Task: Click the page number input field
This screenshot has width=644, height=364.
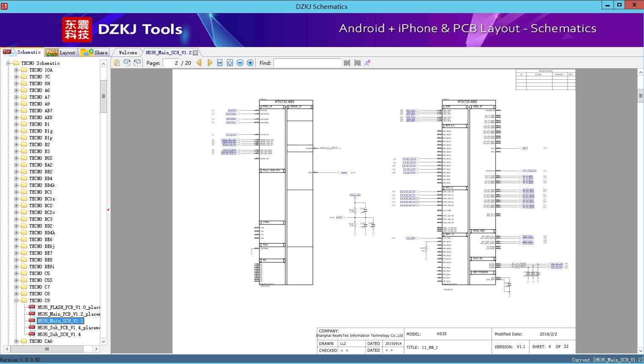Action: coord(171,63)
